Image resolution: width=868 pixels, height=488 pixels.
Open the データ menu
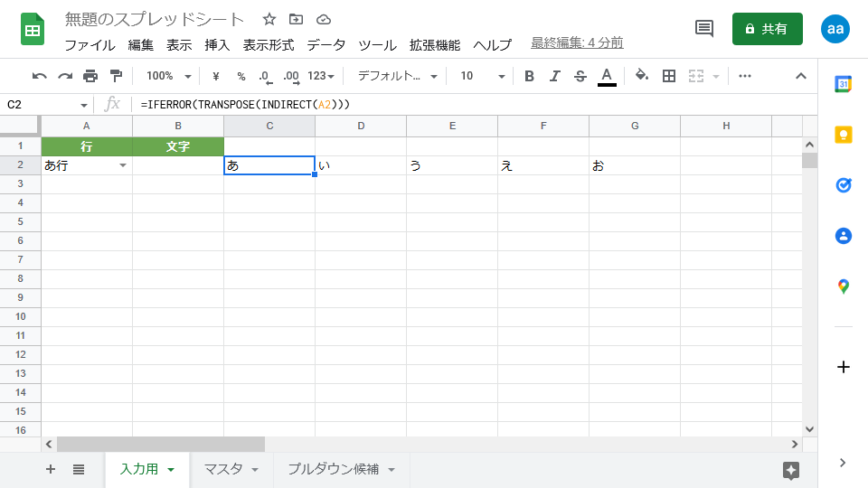pos(326,45)
